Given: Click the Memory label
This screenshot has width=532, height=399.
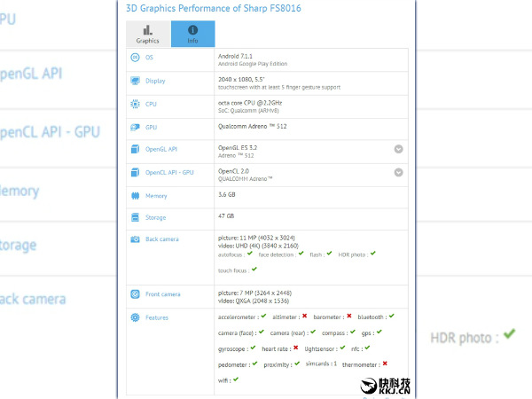Looking at the screenshot, I should 156,196.
